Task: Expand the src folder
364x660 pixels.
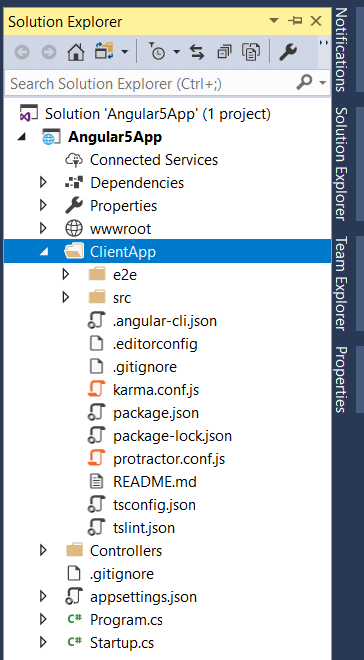Action: click(x=66, y=298)
